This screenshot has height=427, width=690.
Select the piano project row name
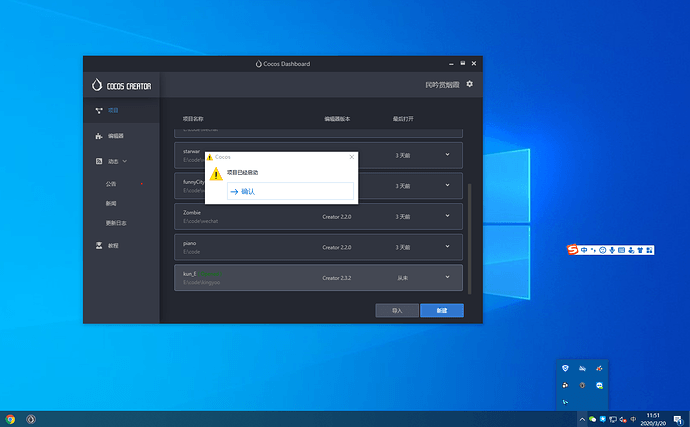point(190,243)
